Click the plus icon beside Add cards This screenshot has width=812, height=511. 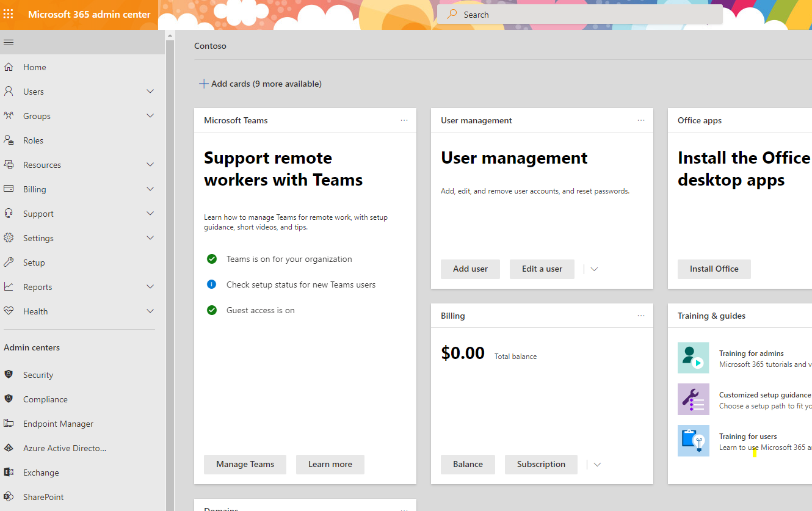204,84
